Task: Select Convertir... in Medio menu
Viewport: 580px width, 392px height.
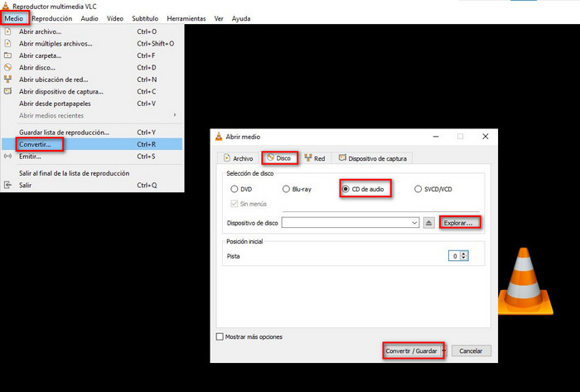Action: click(x=92, y=144)
